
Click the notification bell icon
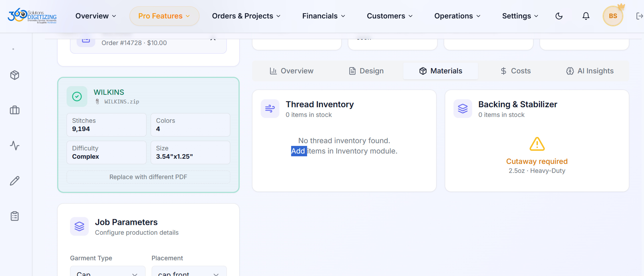[x=586, y=16]
